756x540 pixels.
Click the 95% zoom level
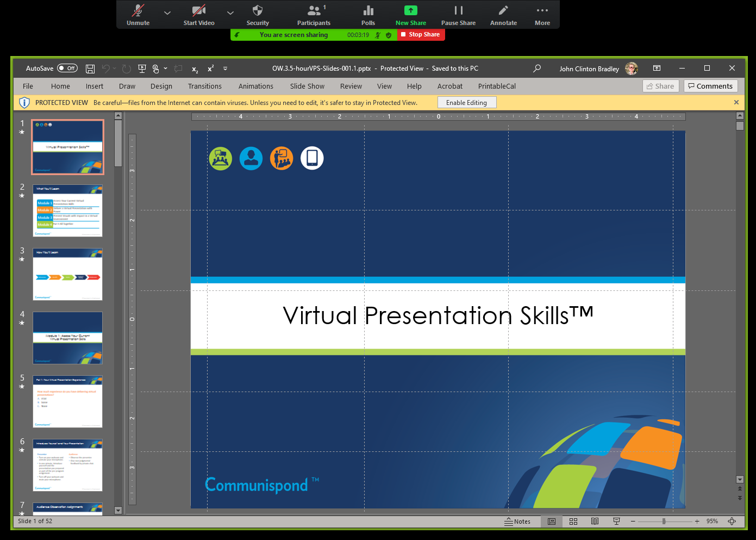[712, 522]
